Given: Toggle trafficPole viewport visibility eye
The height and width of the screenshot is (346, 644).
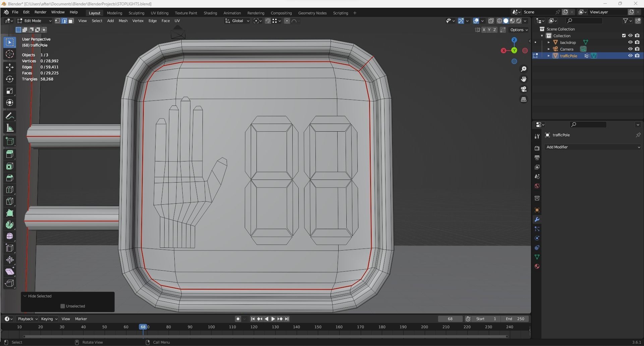Looking at the screenshot, I should [x=630, y=56].
